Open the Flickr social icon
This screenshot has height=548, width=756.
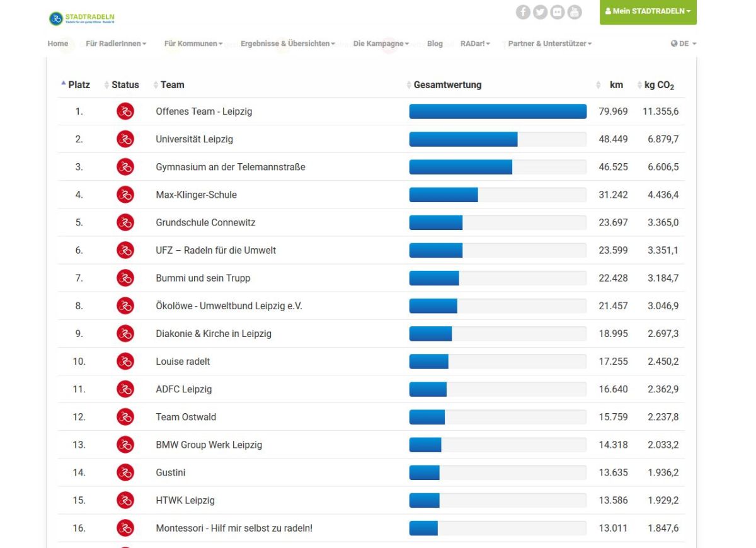[557, 12]
